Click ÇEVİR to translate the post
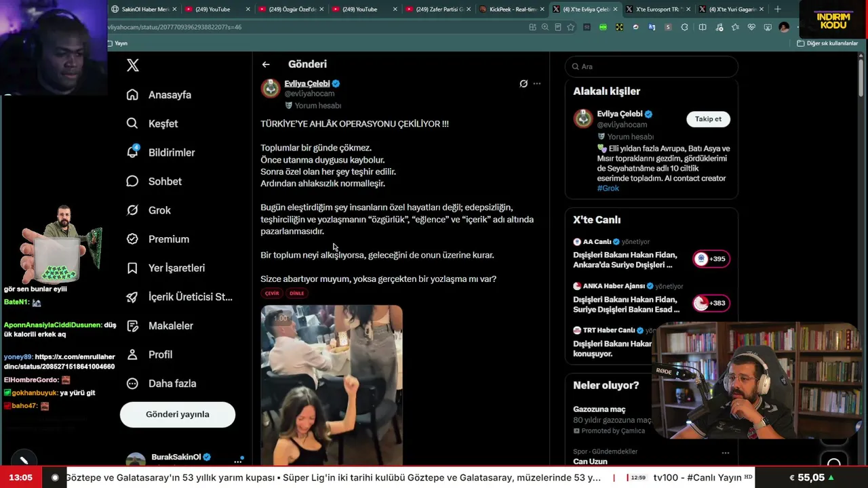Screen dimensions: 868x488 272,293
